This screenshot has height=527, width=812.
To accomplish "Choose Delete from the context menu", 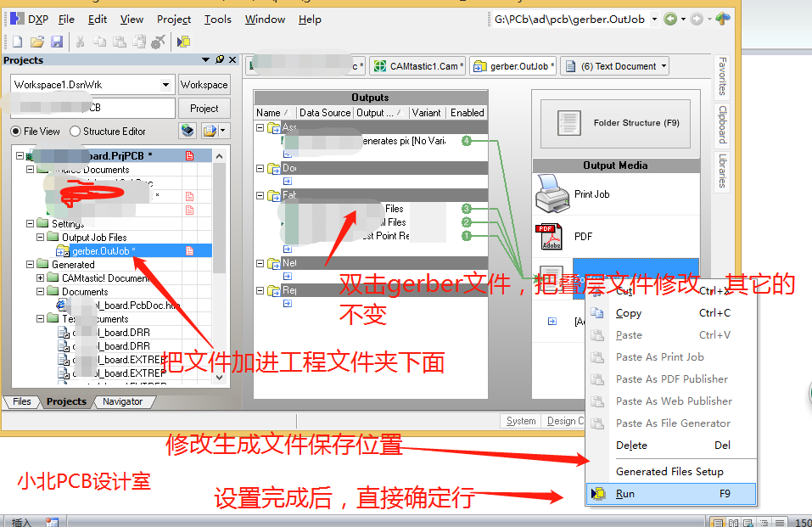I will point(671,446).
